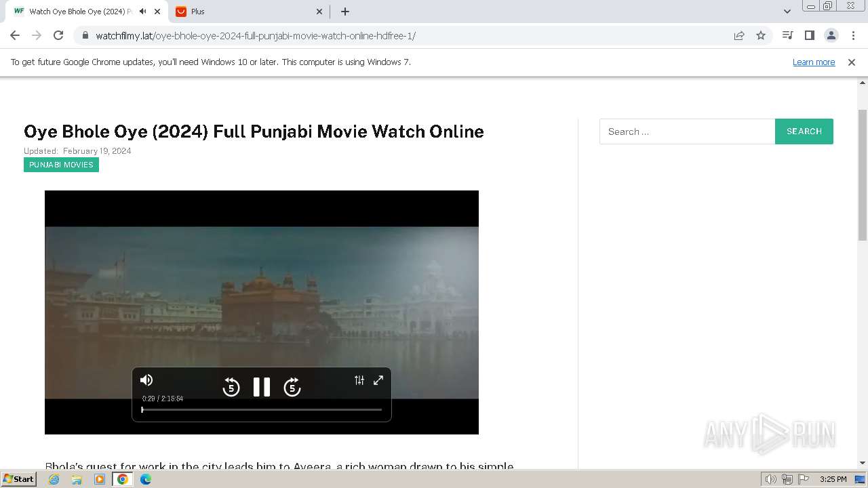
Task: Switch to the Plus tab
Action: [x=250, y=12]
